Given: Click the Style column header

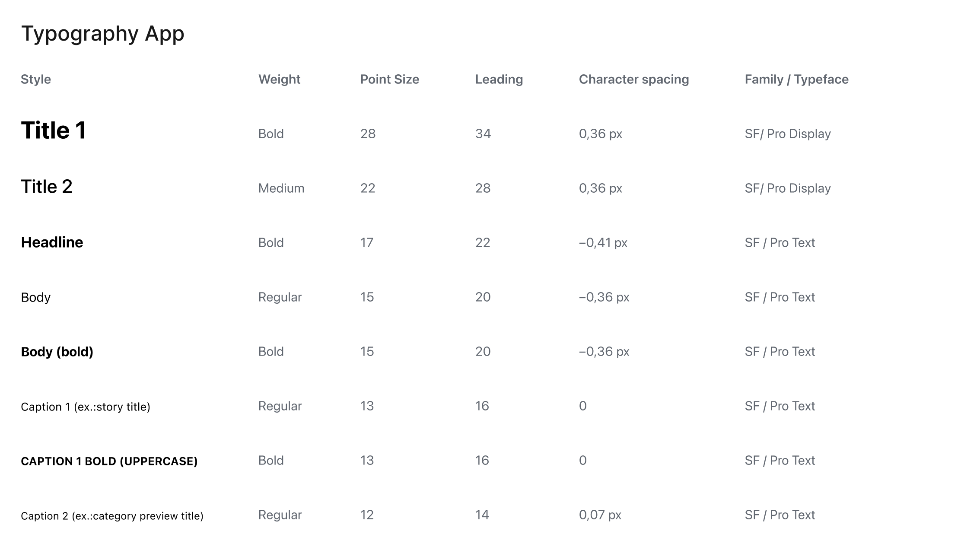Looking at the screenshot, I should (36, 80).
